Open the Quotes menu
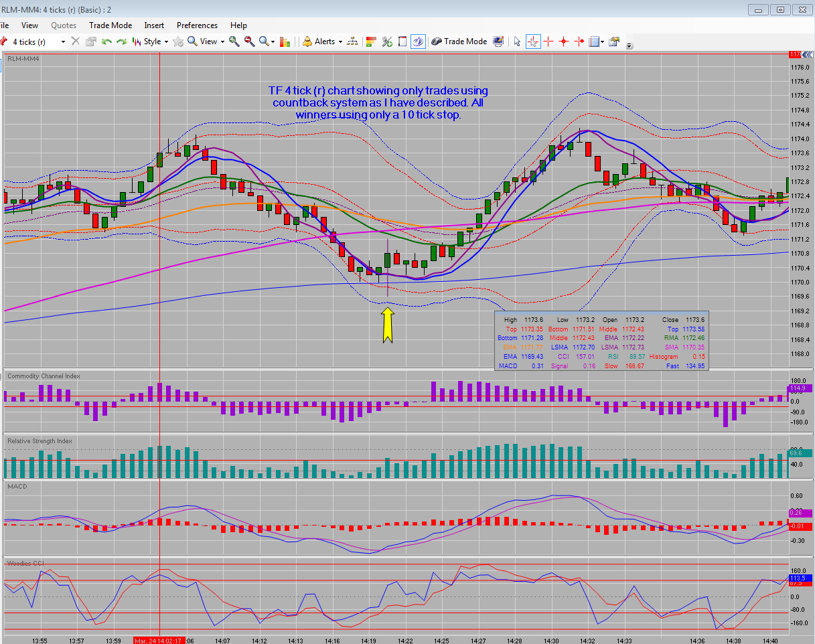 click(64, 25)
